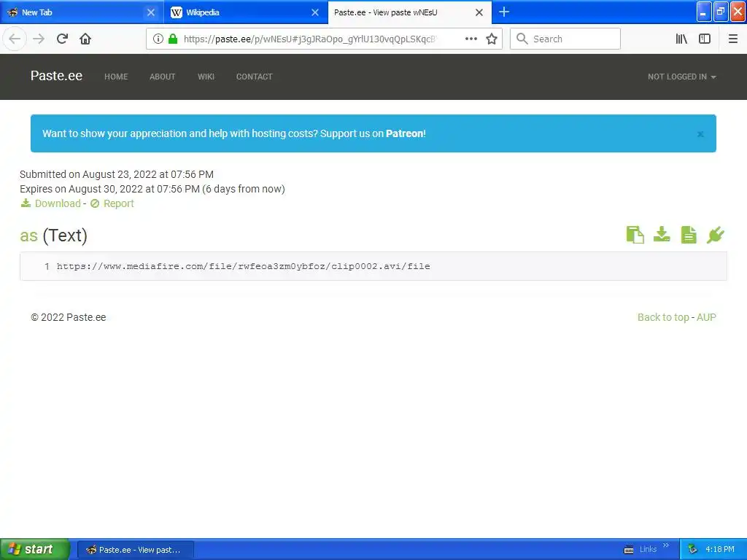The width and height of the screenshot is (747, 560).
Task: Click the '© 2022 Paste.ee' footer text
Action: click(x=68, y=317)
